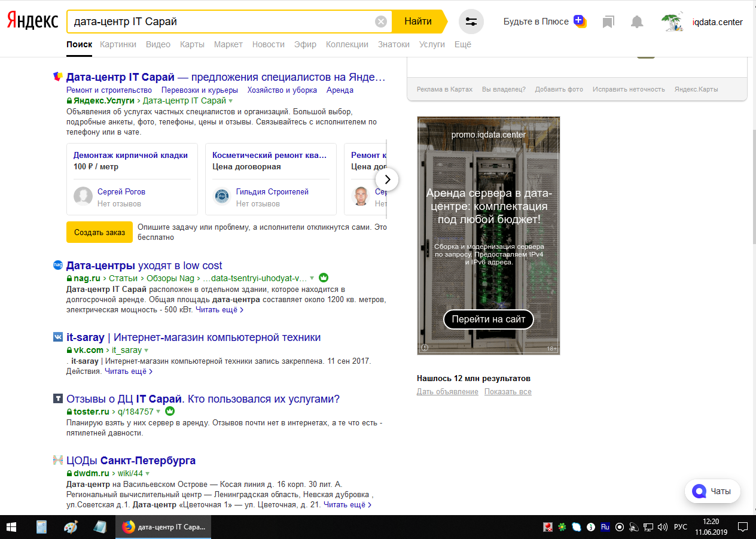The width and height of the screenshot is (756, 539).
Task: Toggle the Ru keyboard layout tray icon
Action: coord(605,527)
